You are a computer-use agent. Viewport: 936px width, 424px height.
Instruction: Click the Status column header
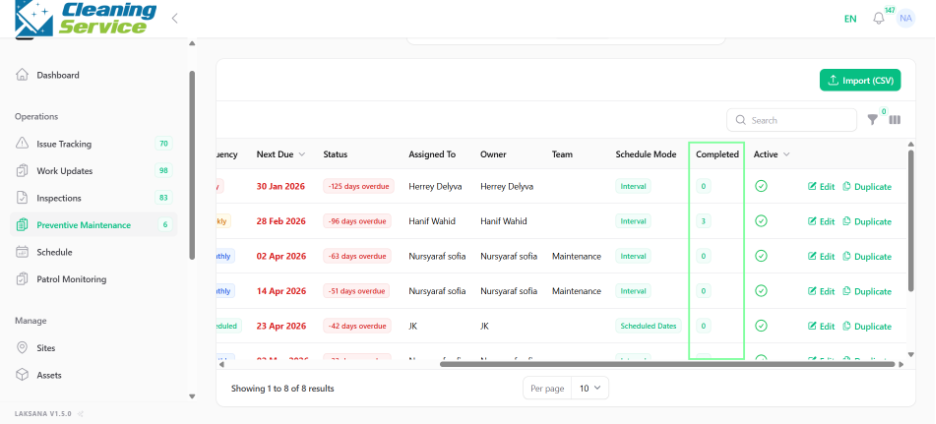[x=335, y=154]
